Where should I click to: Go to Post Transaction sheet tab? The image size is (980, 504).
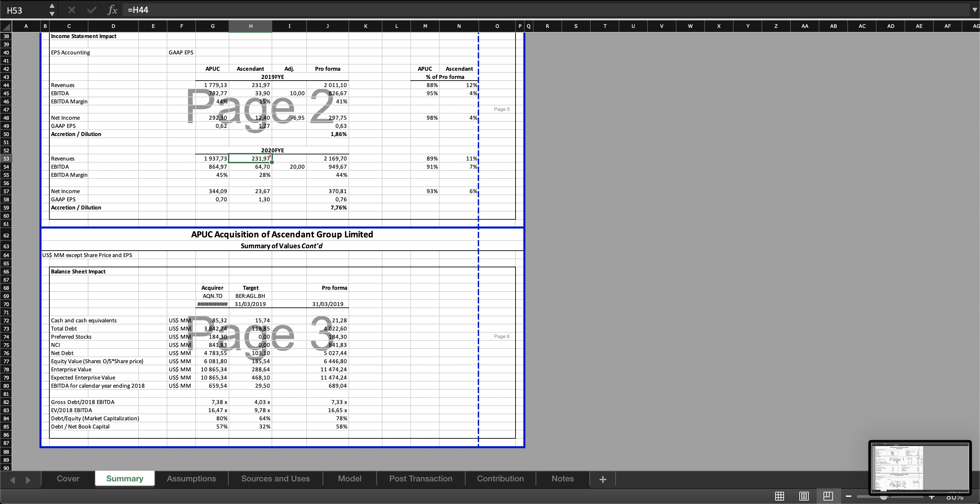pyautogui.click(x=421, y=478)
